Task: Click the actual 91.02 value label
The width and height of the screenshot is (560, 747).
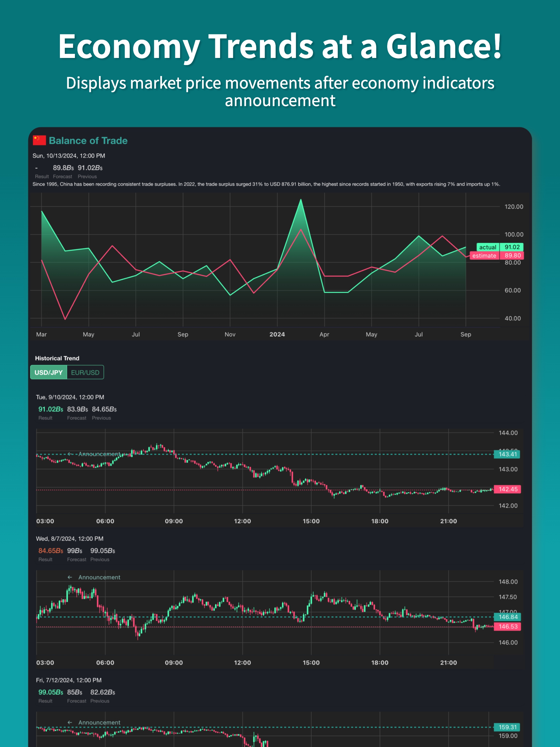Action: tap(500, 247)
